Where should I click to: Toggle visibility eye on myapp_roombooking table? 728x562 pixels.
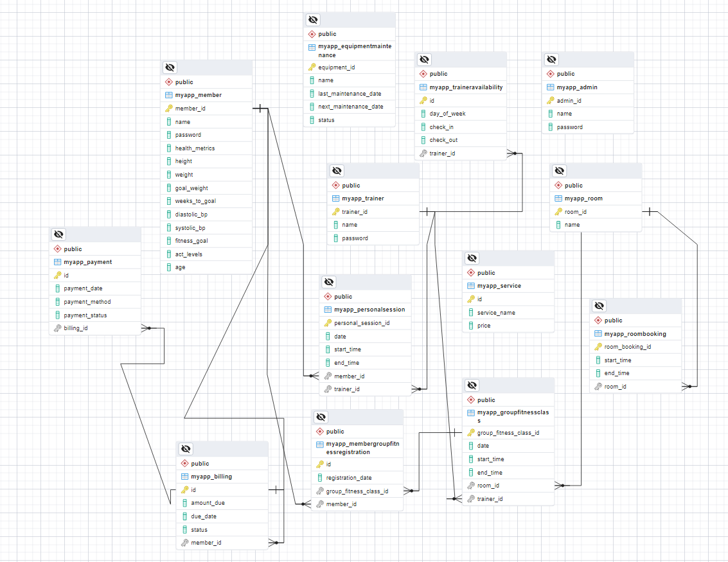click(599, 306)
